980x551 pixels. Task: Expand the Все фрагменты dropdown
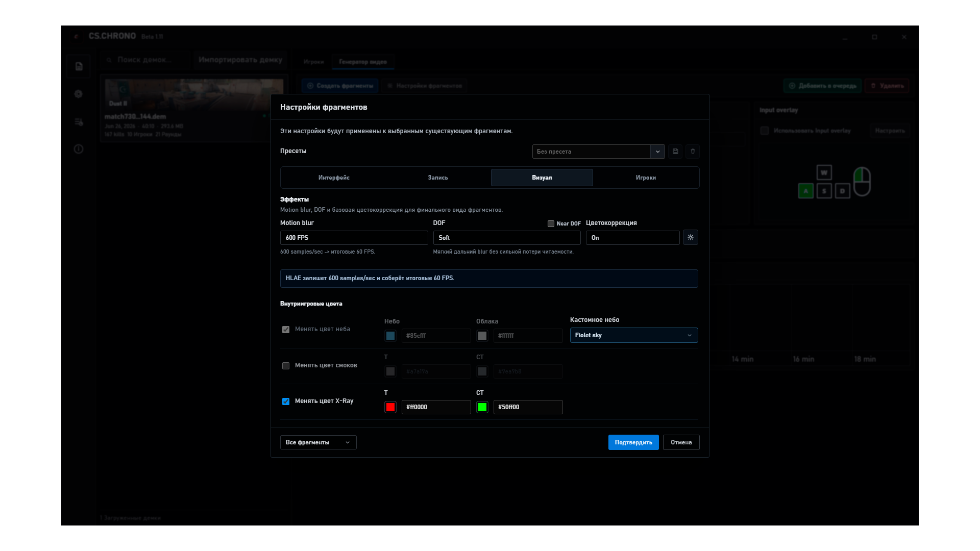point(318,442)
